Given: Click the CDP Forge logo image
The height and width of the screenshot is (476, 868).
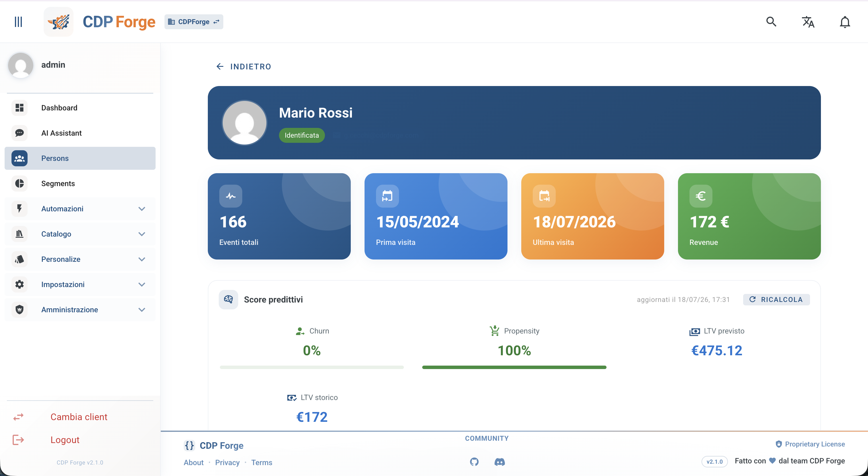Looking at the screenshot, I should pos(59,22).
